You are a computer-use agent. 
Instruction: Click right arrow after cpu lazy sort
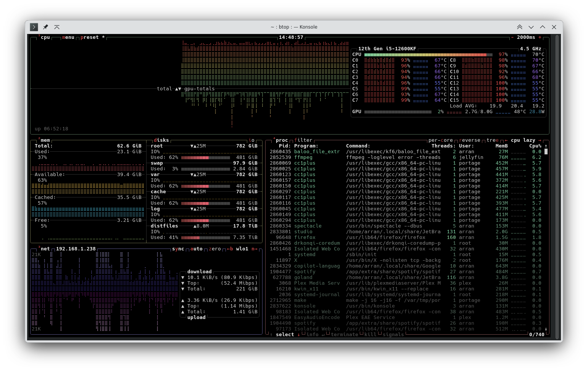540,140
